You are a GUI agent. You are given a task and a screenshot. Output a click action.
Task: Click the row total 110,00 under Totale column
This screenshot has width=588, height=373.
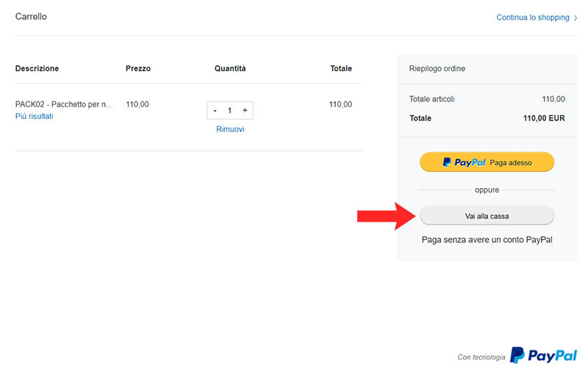tap(340, 104)
